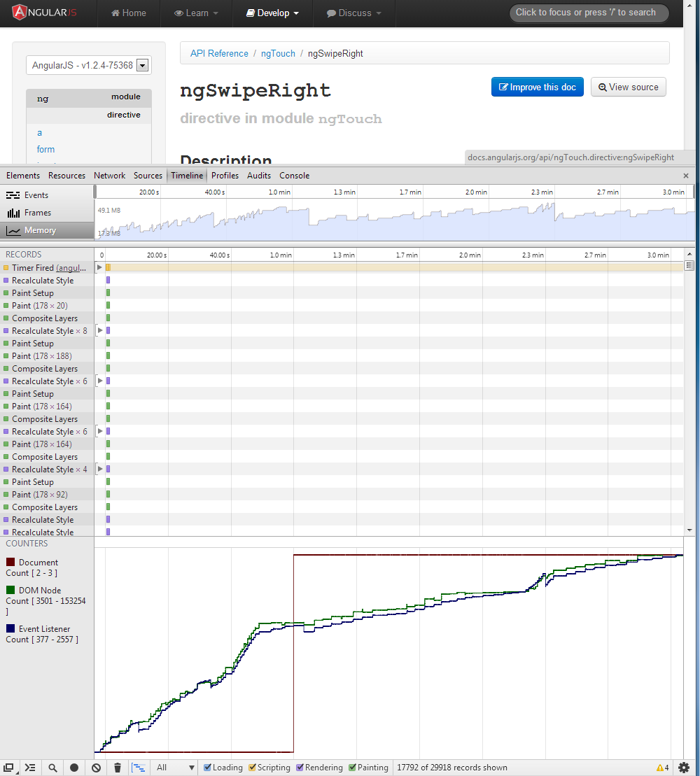The height and width of the screenshot is (776, 700).
Task: Select the Events view
Action: click(47, 195)
